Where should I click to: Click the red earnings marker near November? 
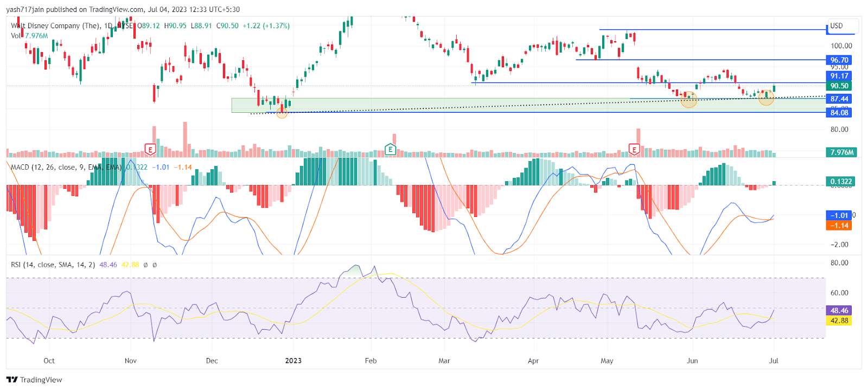[x=150, y=149]
